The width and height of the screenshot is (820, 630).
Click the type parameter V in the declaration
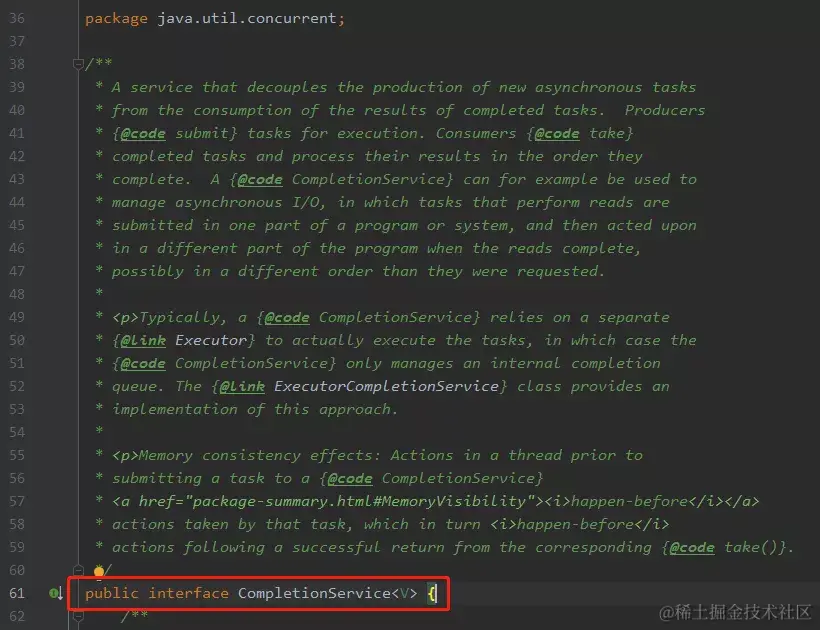(404, 593)
